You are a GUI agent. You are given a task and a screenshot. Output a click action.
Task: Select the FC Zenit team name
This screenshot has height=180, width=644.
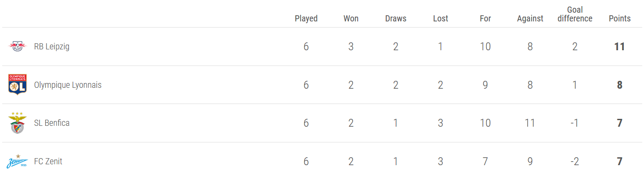tap(48, 161)
